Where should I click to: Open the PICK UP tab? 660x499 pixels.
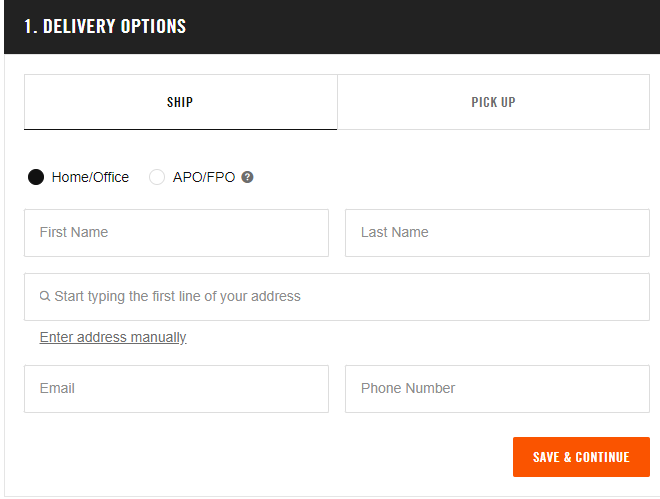493,102
